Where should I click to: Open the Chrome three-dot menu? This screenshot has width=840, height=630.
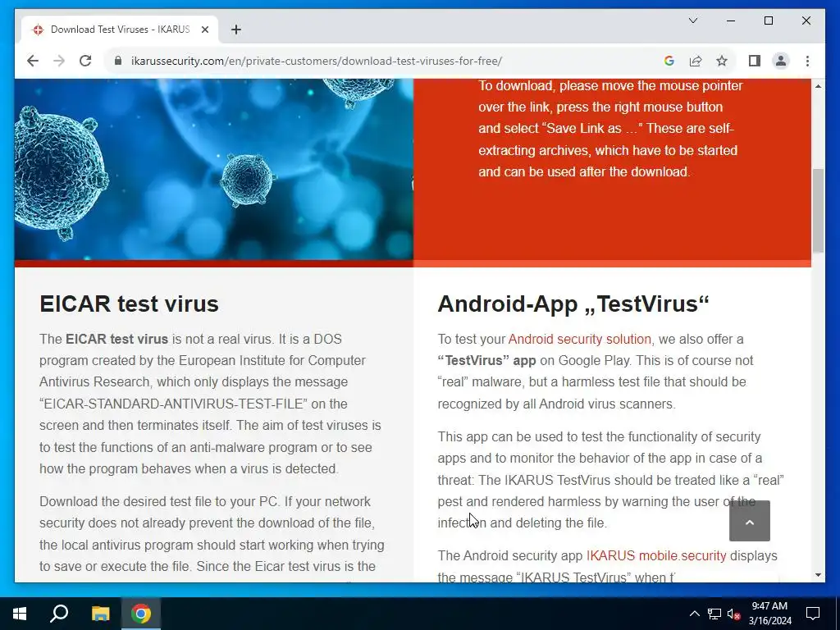pyautogui.click(x=807, y=61)
